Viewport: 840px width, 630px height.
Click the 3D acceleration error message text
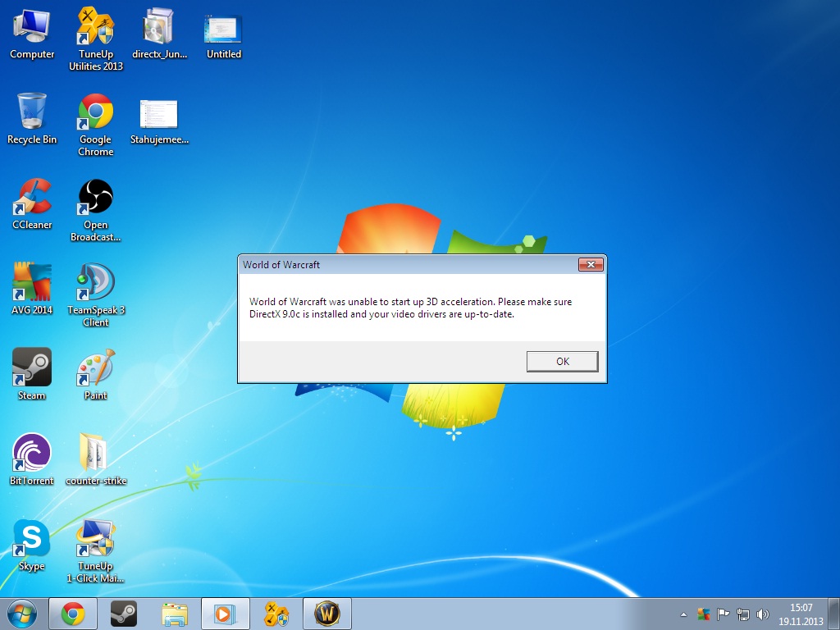pyautogui.click(x=410, y=308)
